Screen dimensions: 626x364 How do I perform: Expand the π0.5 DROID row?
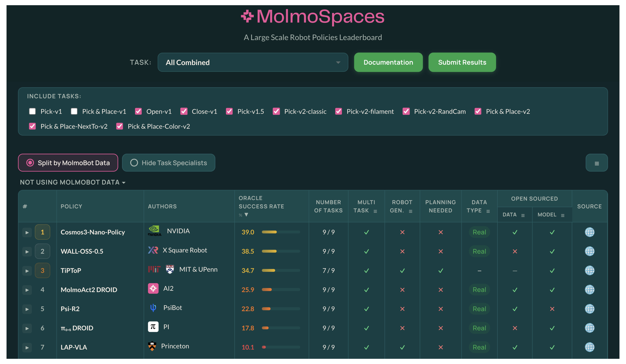27,328
